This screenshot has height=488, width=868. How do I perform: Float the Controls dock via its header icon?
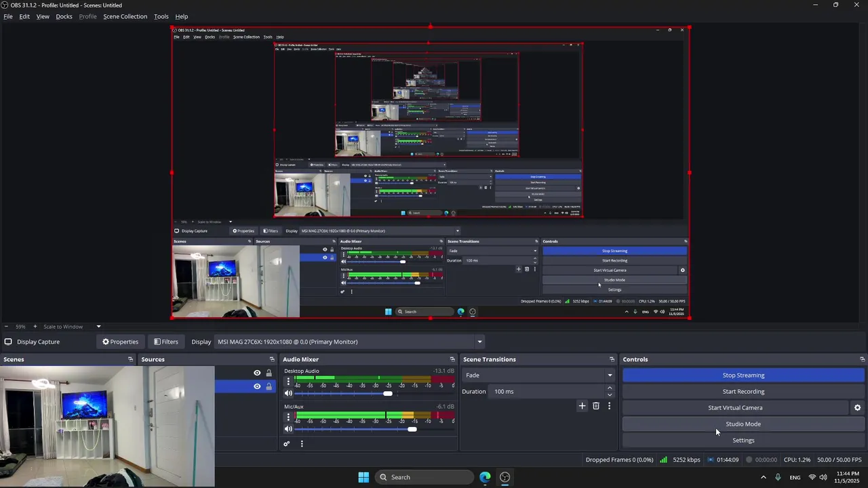(x=862, y=359)
